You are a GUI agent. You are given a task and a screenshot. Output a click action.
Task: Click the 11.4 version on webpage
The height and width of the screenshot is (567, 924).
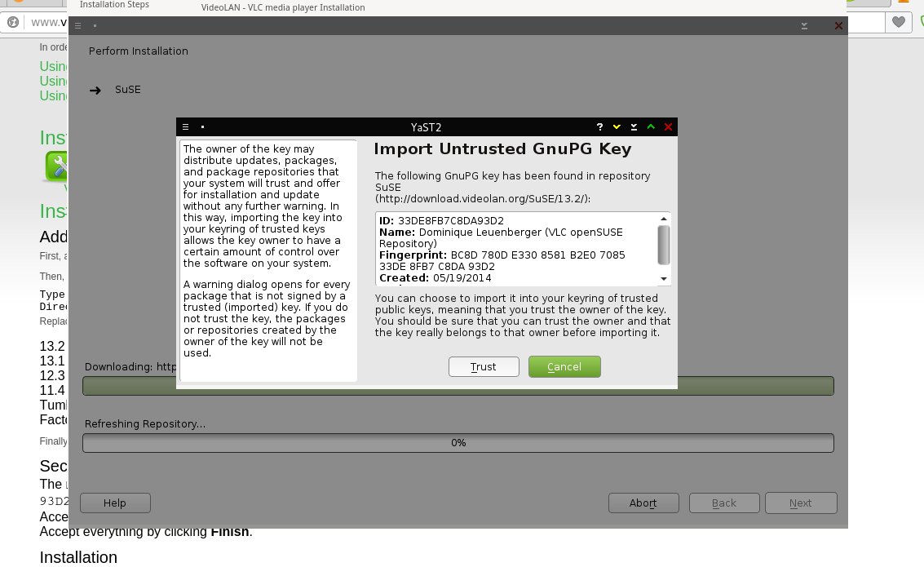coord(52,390)
